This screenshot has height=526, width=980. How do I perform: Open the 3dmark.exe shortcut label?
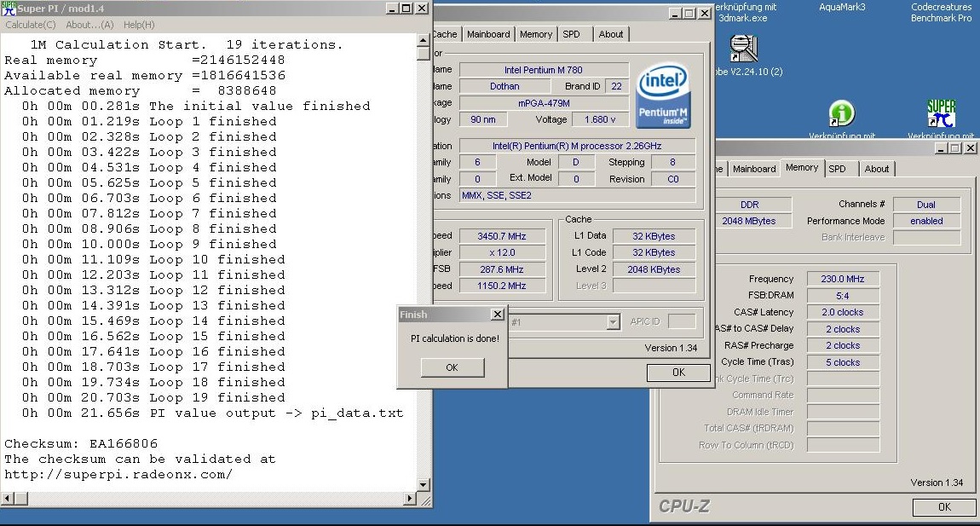[x=744, y=13]
